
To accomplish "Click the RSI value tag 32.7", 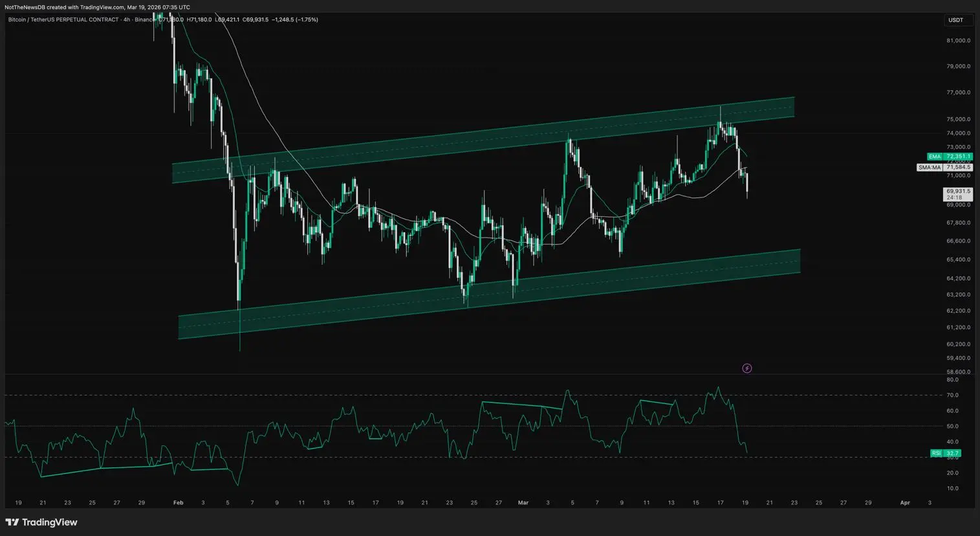I will [952, 453].
